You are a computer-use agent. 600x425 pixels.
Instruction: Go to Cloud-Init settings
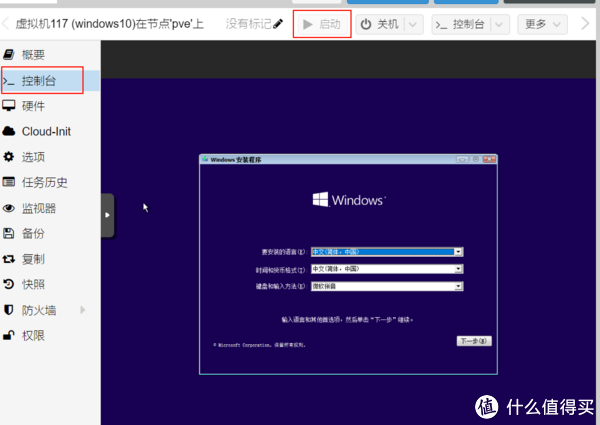(46, 131)
